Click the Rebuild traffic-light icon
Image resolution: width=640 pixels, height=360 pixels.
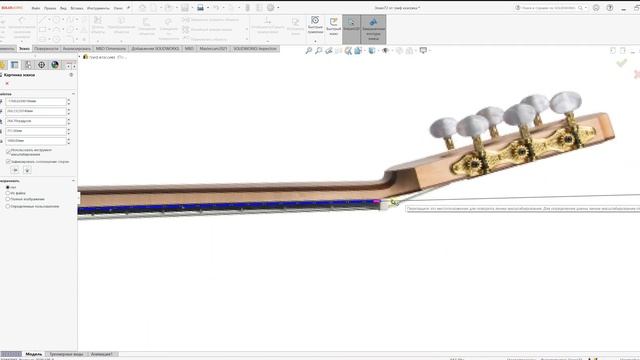pos(247,8)
